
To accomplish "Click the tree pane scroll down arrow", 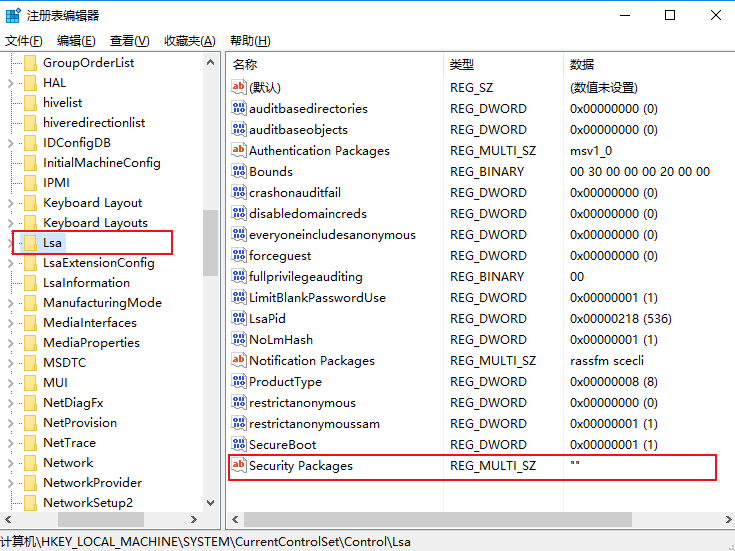I will pyautogui.click(x=210, y=502).
